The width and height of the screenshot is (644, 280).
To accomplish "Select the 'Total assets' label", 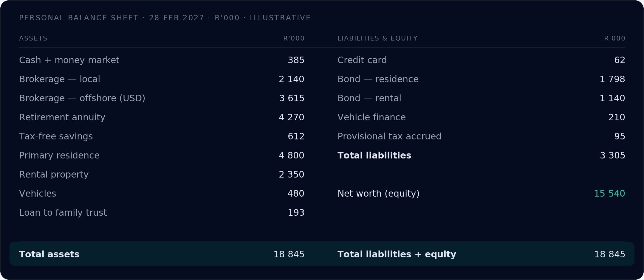I will tap(49, 254).
